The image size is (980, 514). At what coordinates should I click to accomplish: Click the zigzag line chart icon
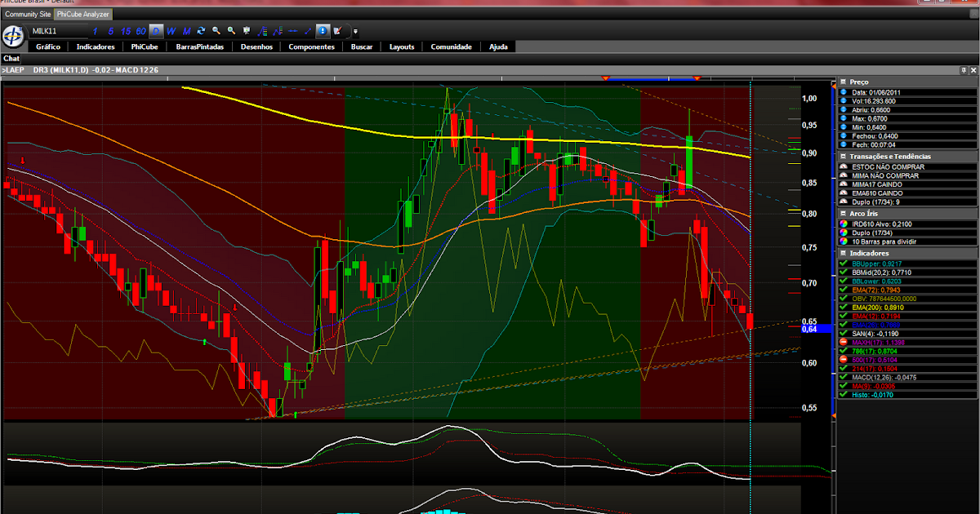pyautogui.click(x=278, y=31)
